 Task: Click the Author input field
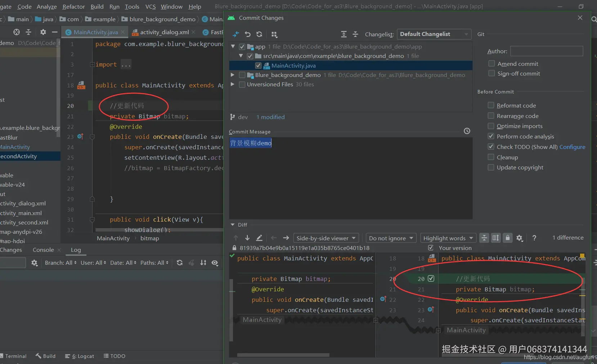click(547, 51)
